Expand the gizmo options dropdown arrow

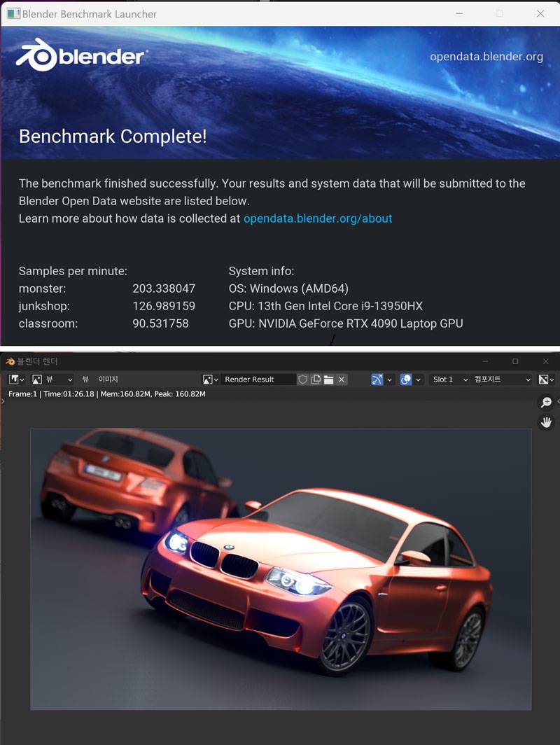(389, 380)
